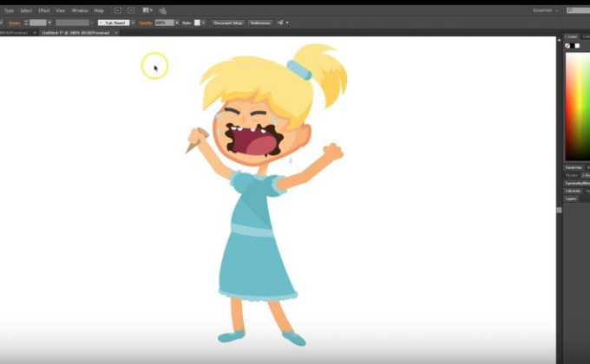
Task: Switch to the first document tab
Action: [x=14, y=33]
